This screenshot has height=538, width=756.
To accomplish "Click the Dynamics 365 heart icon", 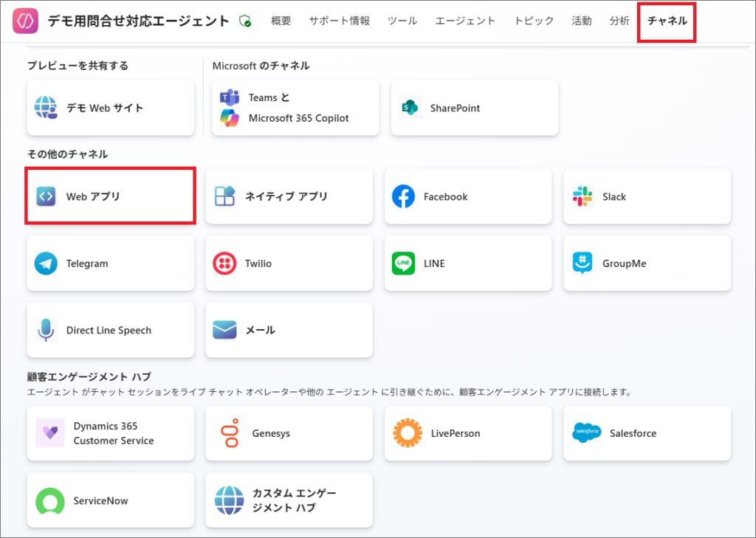I will tap(50, 433).
